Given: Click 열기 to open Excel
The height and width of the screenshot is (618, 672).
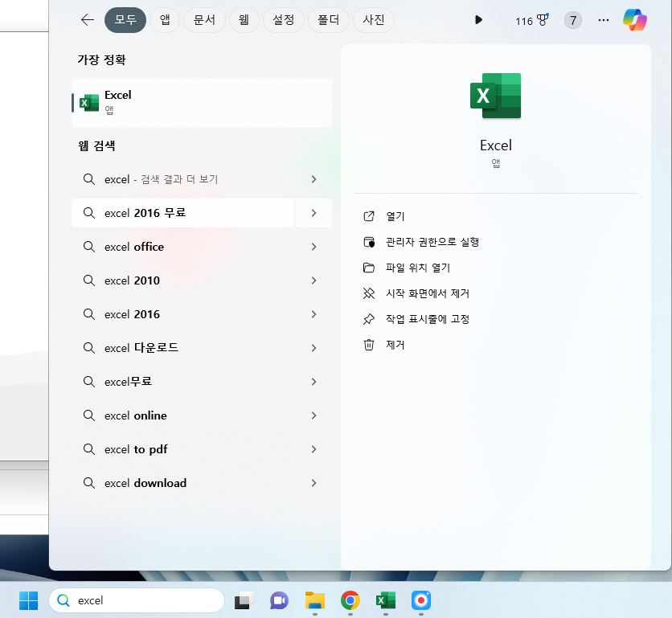Looking at the screenshot, I should pos(395,216).
